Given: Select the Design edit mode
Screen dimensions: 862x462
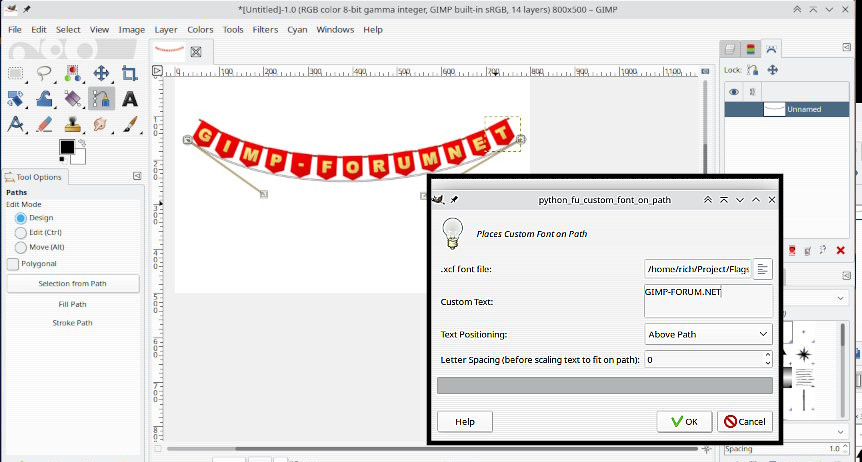Looking at the screenshot, I should [x=21, y=218].
